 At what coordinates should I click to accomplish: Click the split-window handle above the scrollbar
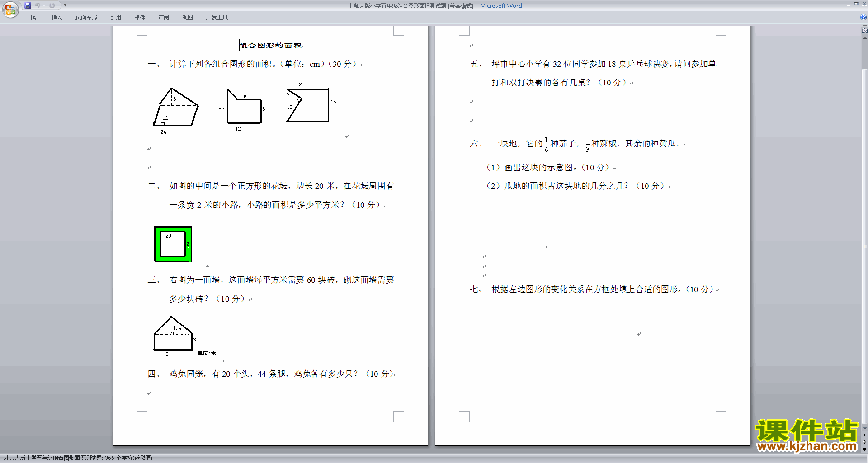864,26
